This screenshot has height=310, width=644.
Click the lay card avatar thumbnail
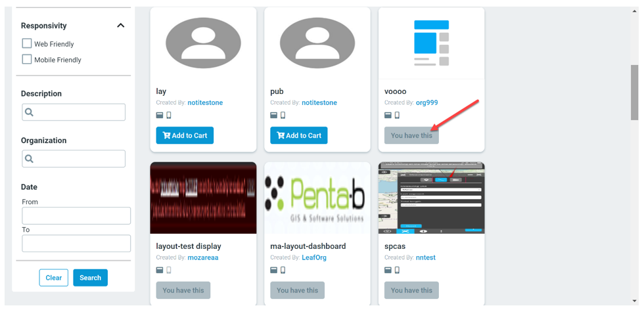[203, 43]
